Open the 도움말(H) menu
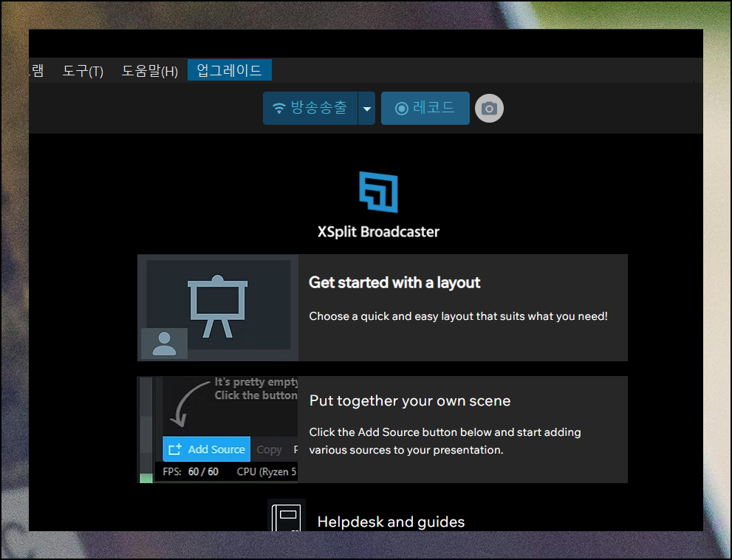732x560 pixels. pos(149,70)
